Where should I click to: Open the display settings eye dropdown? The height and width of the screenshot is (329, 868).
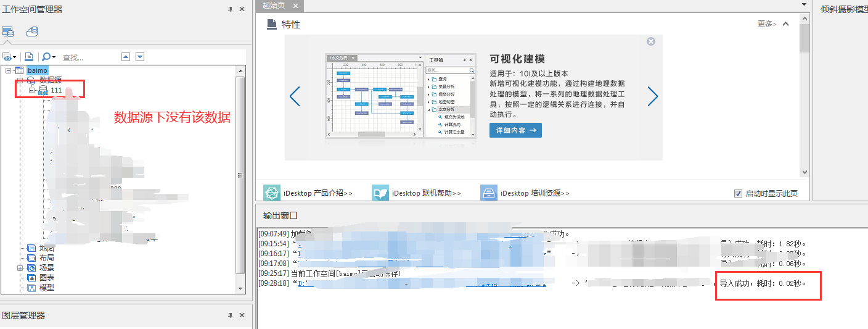[x=9, y=57]
